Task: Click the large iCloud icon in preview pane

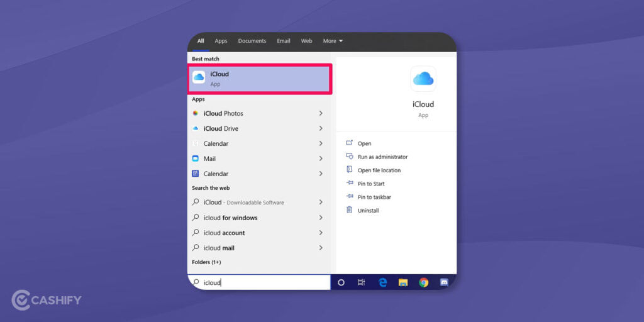Action: click(x=423, y=79)
